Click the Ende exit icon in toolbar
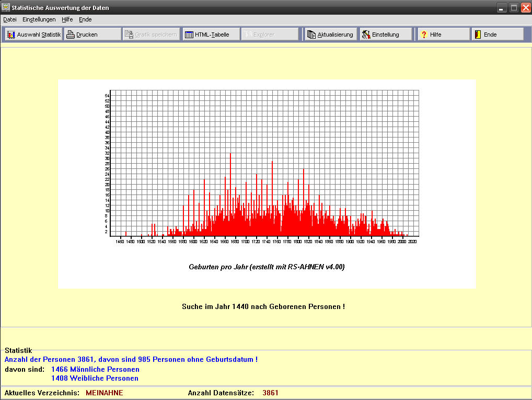 click(478, 35)
